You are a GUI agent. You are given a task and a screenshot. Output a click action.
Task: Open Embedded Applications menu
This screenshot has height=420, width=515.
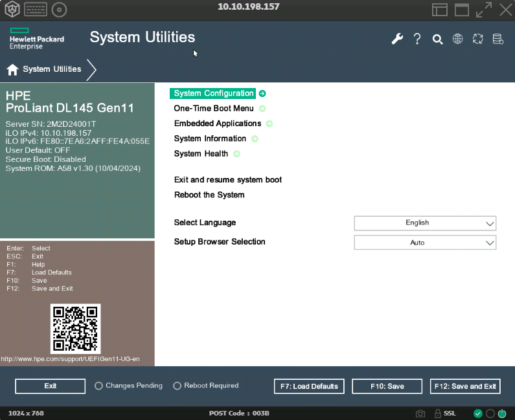[218, 124]
